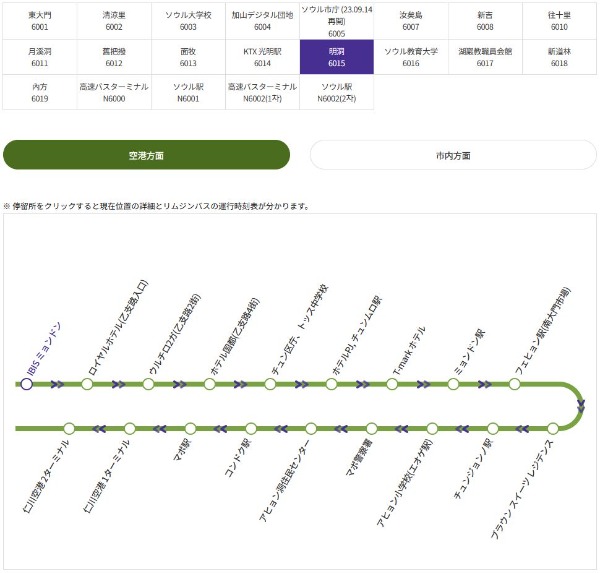Image resolution: width=600 pixels, height=573 pixels.
Task: Open the マポ駅 stop marker
Action: [190, 428]
